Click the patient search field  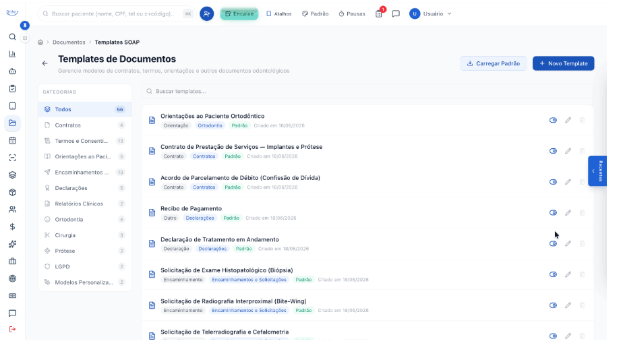coord(117,13)
